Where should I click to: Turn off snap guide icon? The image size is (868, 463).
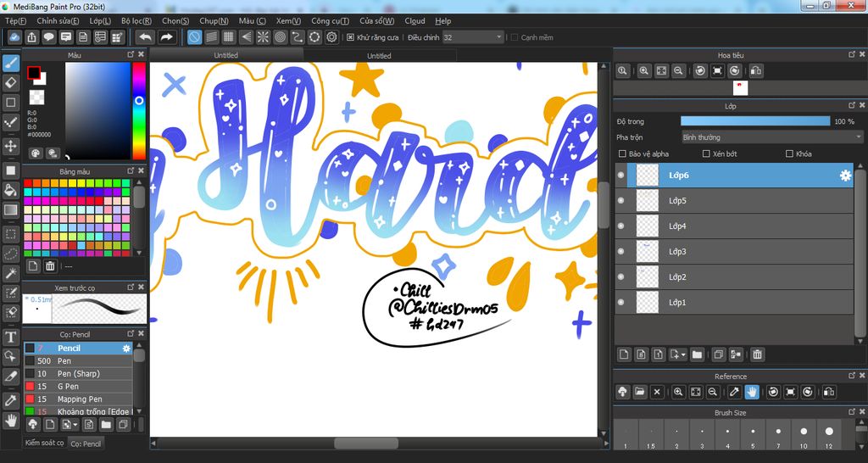pyautogui.click(x=194, y=37)
